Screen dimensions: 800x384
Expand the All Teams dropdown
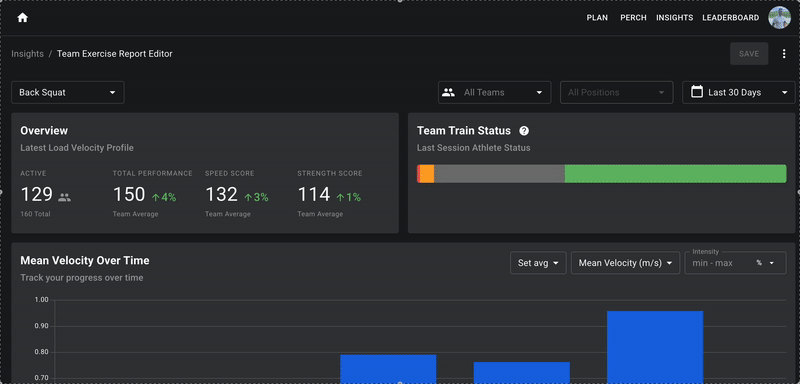(494, 92)
